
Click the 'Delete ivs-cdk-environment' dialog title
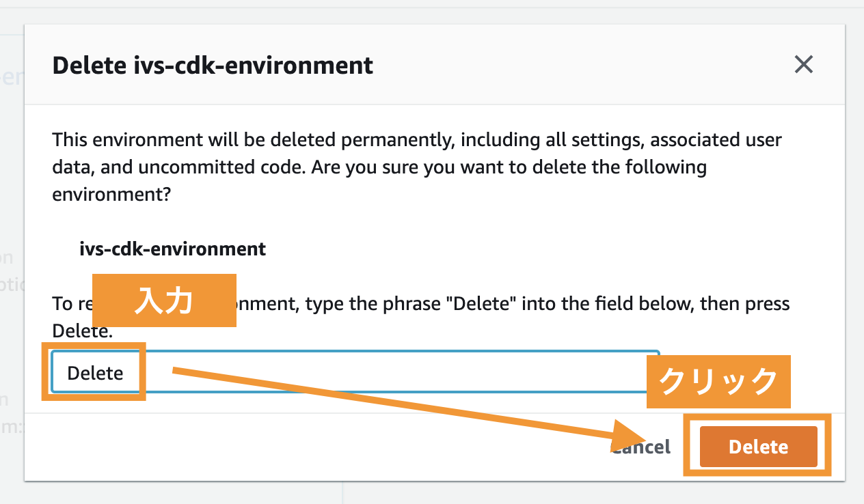point(213,66)
